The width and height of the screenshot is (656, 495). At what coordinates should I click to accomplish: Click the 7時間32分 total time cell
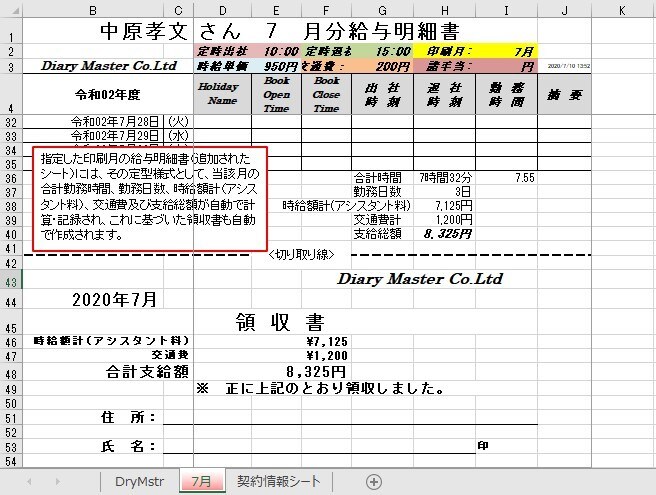tap(444, 178)
